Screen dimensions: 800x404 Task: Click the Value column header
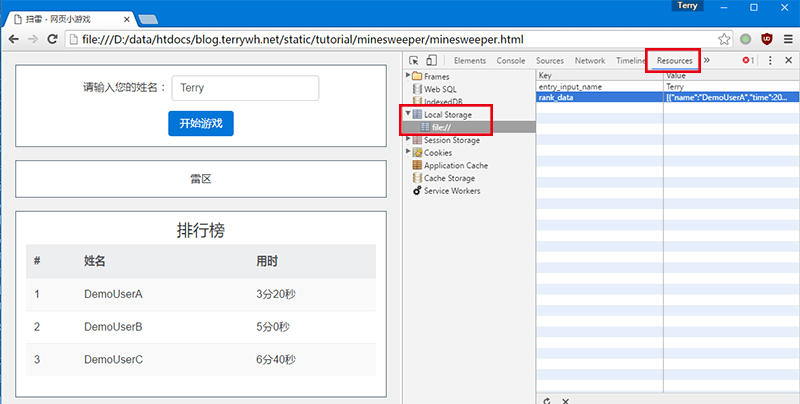(732, 75)
